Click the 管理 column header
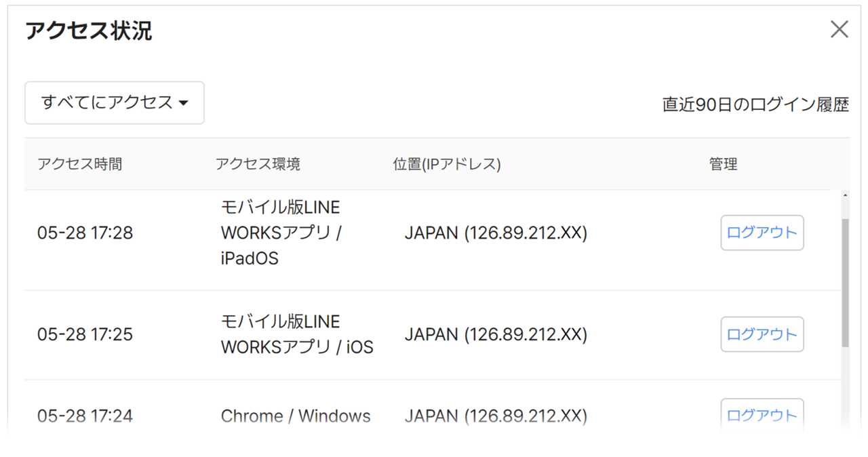 [x=723, y=164]
